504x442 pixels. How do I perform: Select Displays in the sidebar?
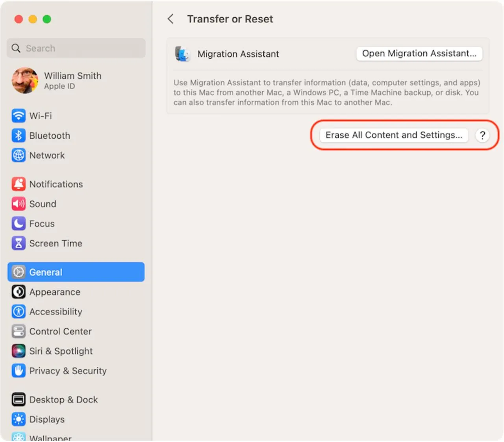point(47,419)
